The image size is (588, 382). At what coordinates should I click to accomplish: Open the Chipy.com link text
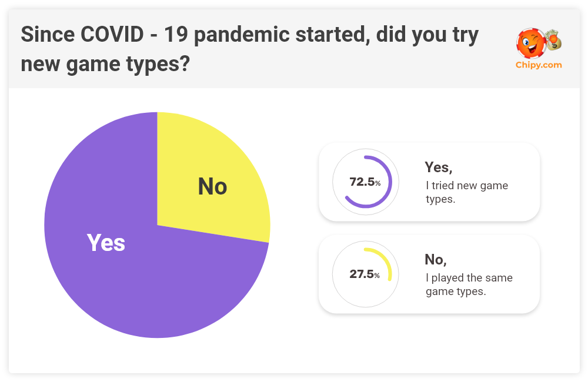pos(539,65)
